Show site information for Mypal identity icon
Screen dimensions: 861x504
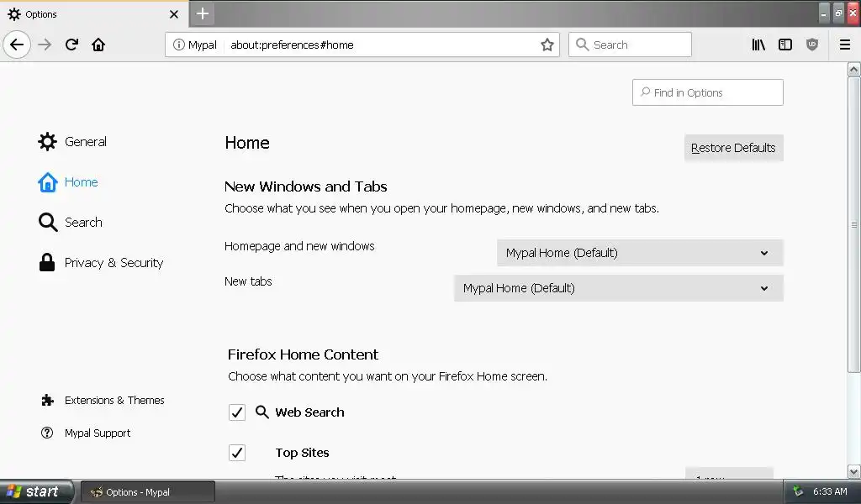point(179,45)
